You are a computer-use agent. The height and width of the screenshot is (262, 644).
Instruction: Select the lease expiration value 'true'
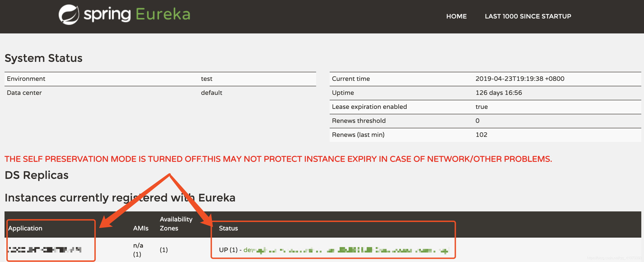[x=481, y=107]
